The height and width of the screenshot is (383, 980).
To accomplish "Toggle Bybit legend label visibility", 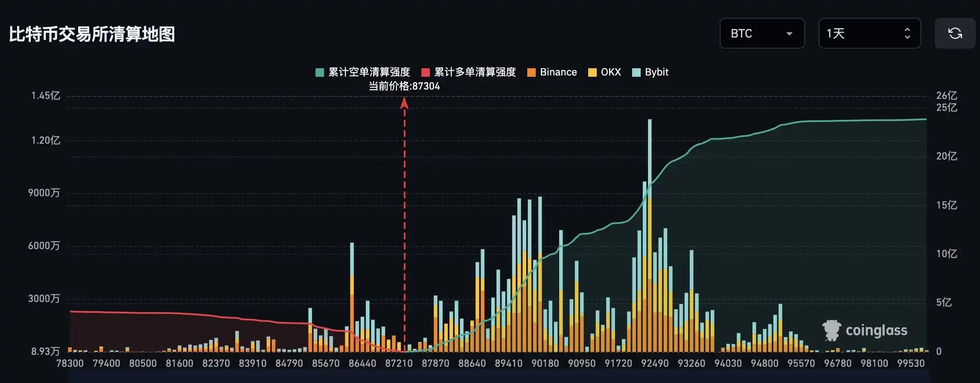I will [x=656, y=72].
